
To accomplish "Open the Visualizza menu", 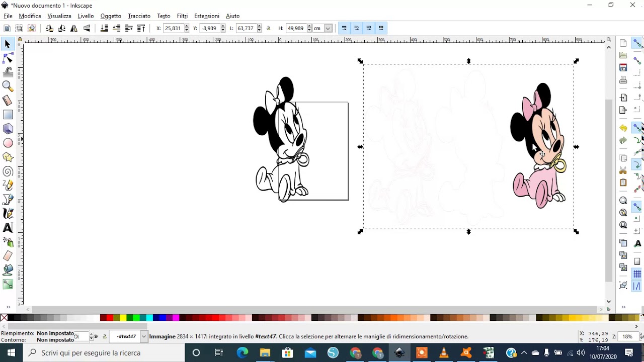I will click(59, 16).
